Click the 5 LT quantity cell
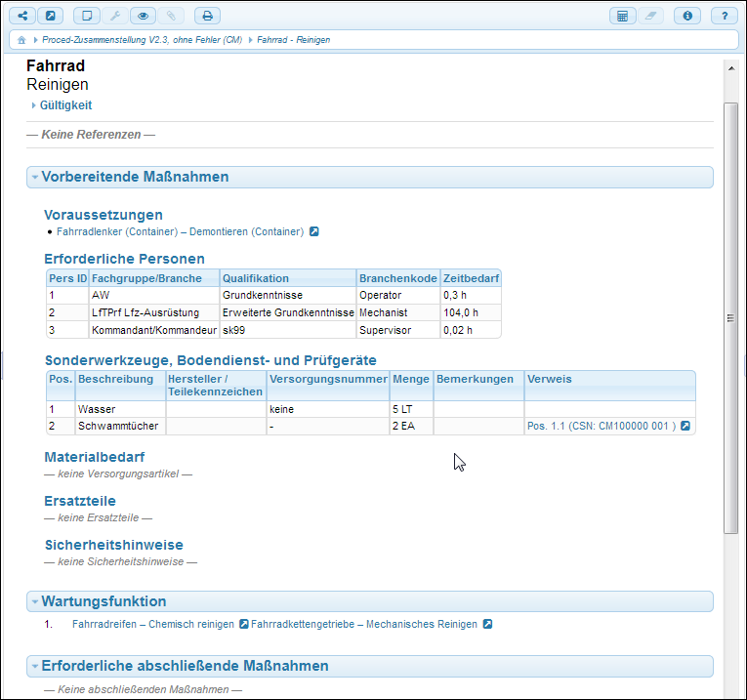 (412, 409)
